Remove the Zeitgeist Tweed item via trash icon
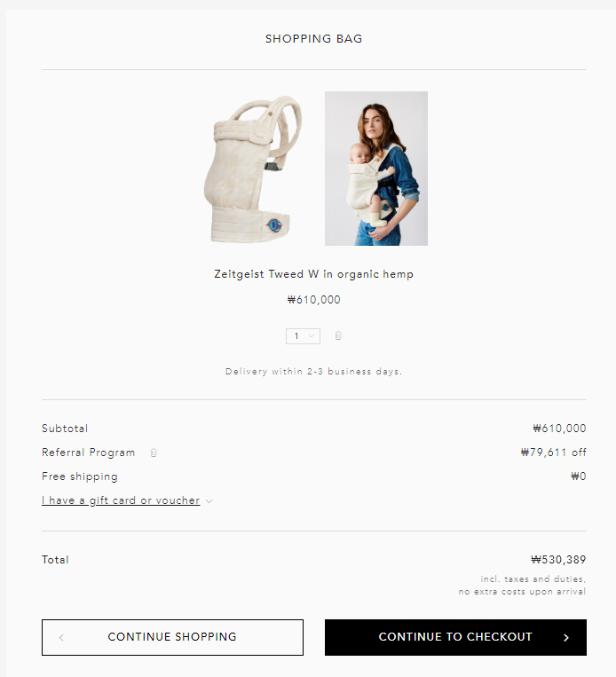Screen dimensions: 616x677 click(x=338, y=335)
